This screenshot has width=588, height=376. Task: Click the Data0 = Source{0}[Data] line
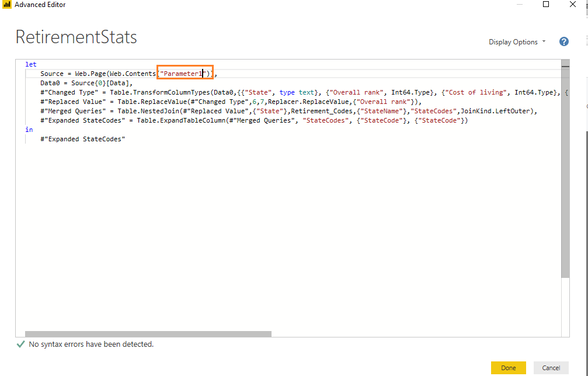click(86, 83)
